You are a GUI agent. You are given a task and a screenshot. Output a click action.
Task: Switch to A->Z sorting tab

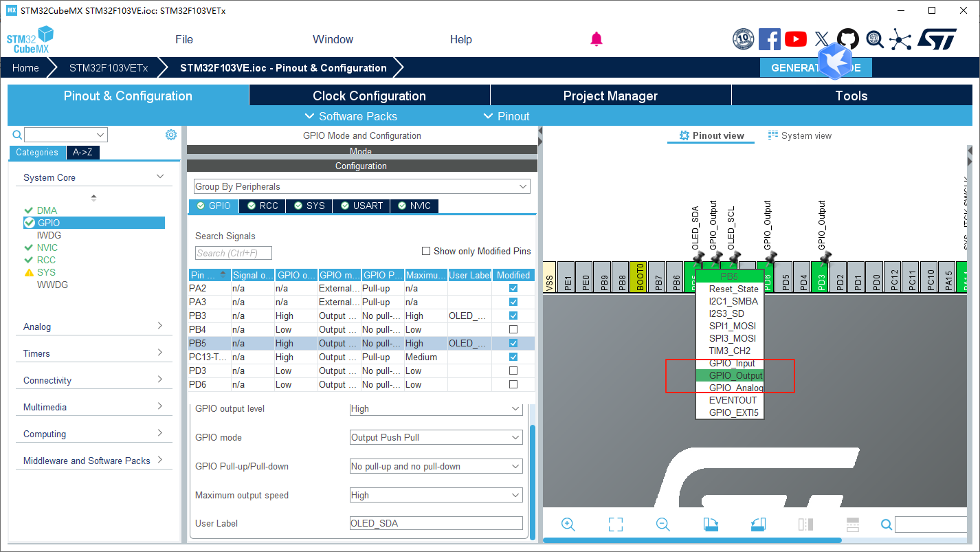tap(83, 153)
